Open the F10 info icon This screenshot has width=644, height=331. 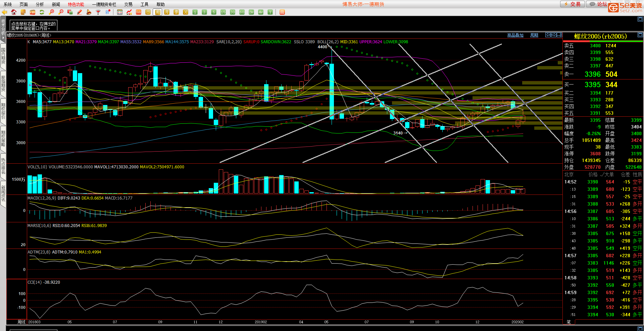[33, 12]
